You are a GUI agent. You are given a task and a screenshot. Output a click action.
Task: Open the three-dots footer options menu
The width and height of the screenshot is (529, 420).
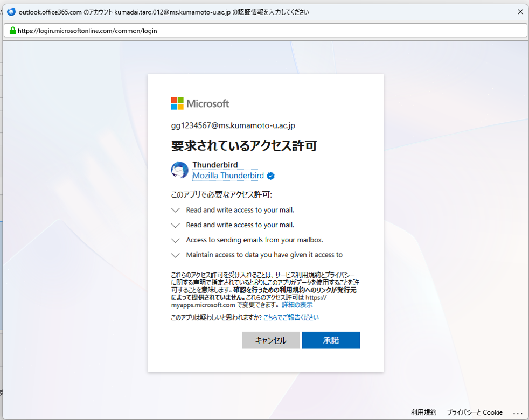click(518, 413)
